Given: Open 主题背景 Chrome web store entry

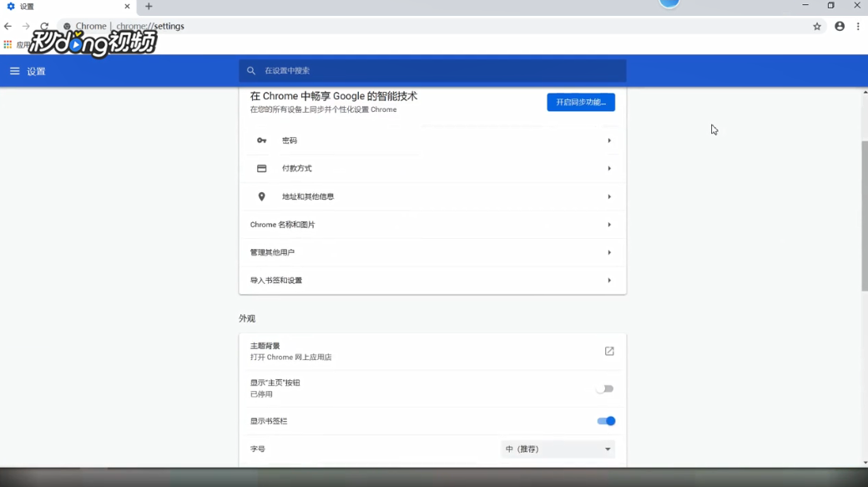Looking at the screenshot, I should pos(432,352).
